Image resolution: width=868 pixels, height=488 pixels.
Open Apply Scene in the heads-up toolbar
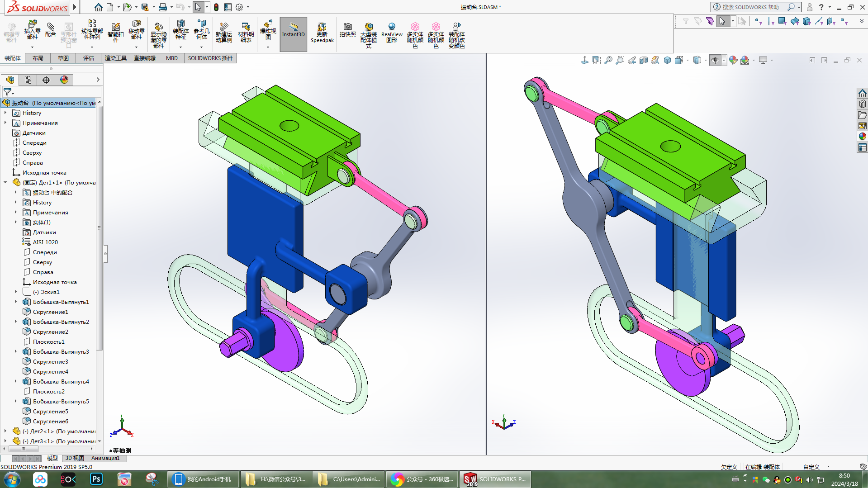click(745, 60)
